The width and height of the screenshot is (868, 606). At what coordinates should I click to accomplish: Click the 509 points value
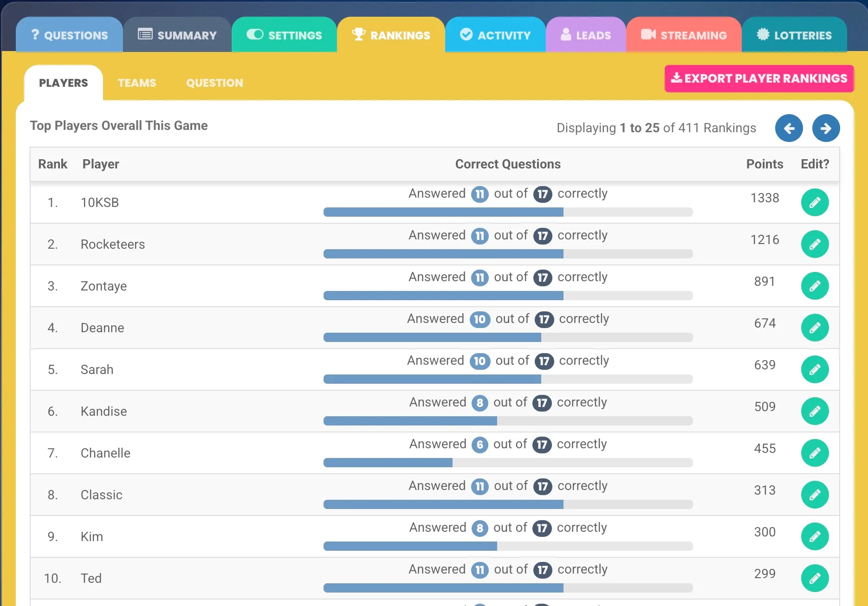click(764, 406)
